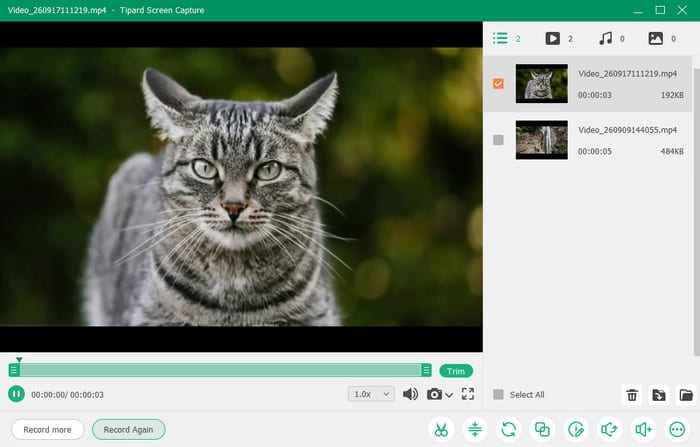Screen dimensions: 700x447
Task: Open the audio extract tool
Action: [609, 430]
